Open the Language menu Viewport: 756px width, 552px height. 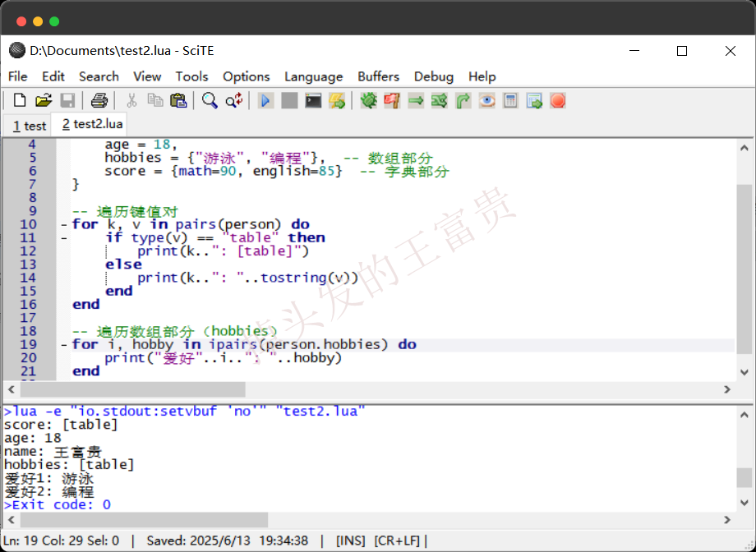[x=313, y=76]
